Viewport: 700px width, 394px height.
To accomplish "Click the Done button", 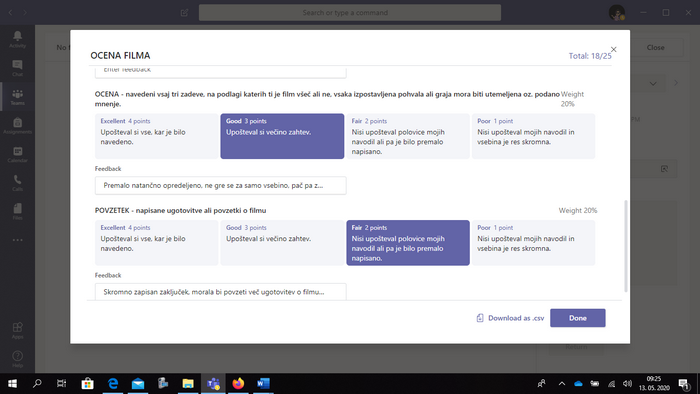I will pyautogui.click(x=578, y=318).
